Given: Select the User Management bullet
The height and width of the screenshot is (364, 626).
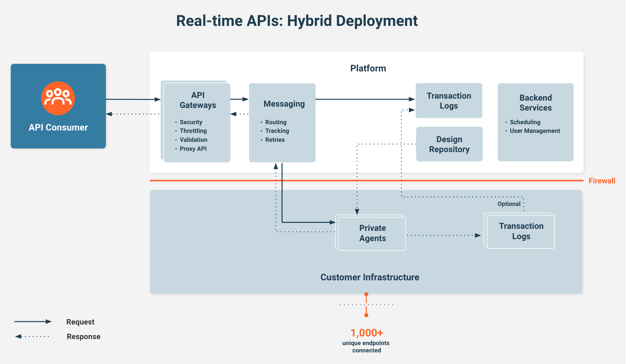Looking at the screenshot, I should point(535,131).
